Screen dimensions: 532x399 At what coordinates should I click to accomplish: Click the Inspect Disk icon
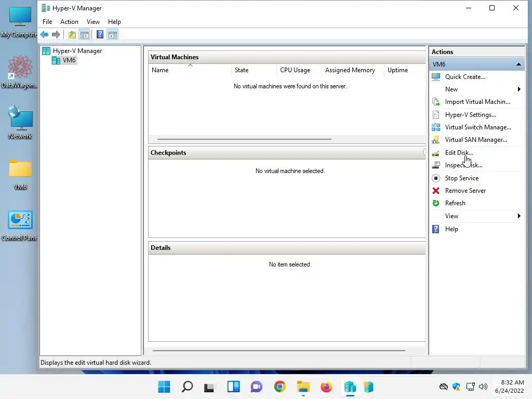(436, 165)
